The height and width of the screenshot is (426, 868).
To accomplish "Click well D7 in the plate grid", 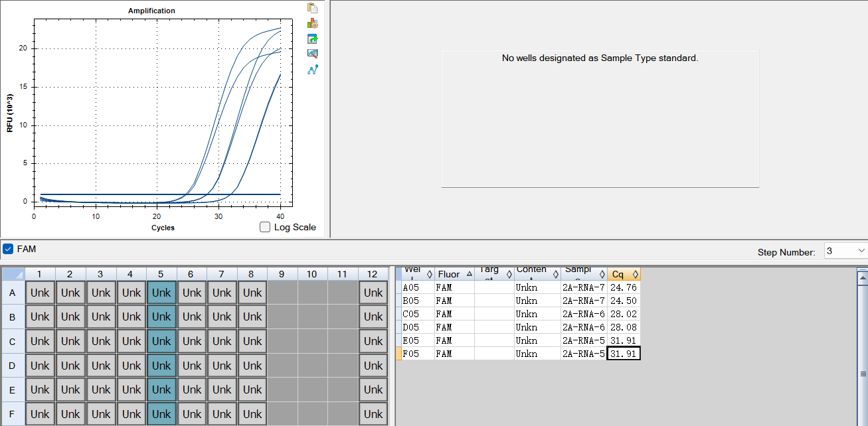I will (222, 366).
